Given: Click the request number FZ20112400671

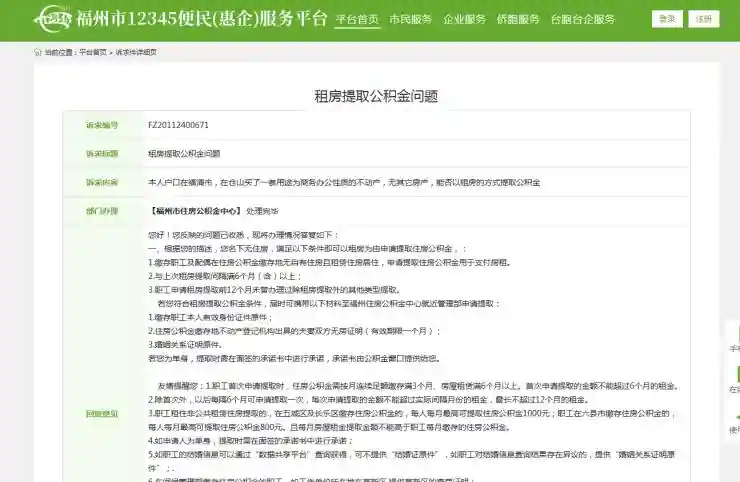Looking at the screenshot, I should tap(178, 125).
